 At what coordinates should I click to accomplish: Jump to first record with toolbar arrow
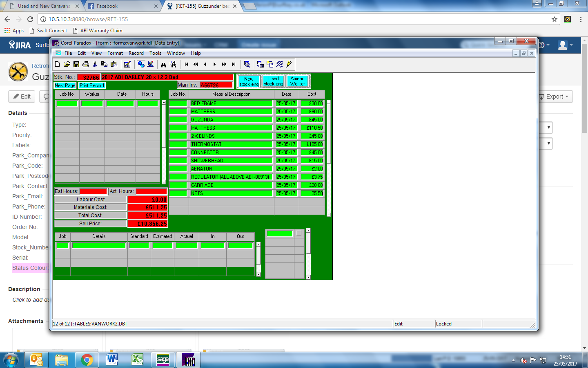pyautogui.click(x=187, y=64)
